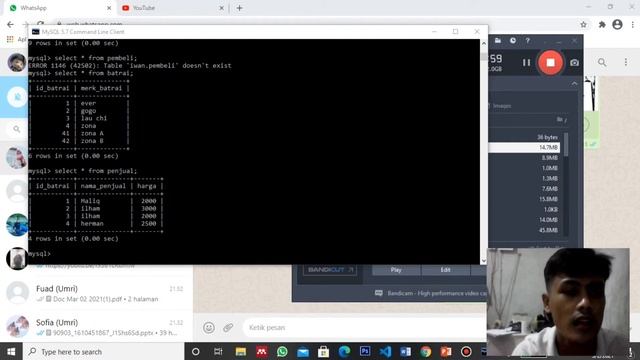Click the 'herman' row in penjual output
This screenshot has height=360, width=640.
pos(96,223)
